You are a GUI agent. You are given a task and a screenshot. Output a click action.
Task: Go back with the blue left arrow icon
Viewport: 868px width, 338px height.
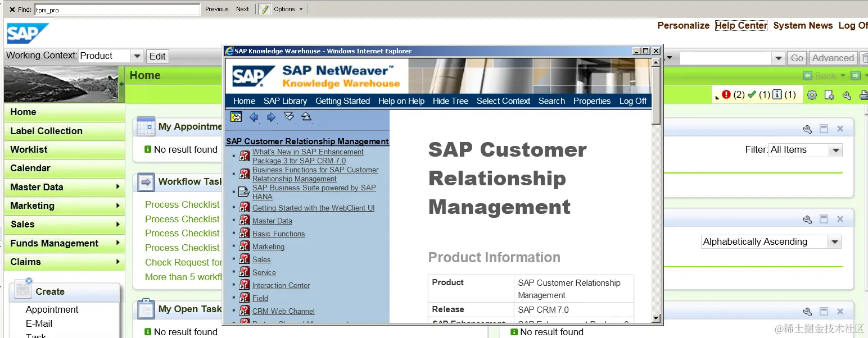pos(254,117)
